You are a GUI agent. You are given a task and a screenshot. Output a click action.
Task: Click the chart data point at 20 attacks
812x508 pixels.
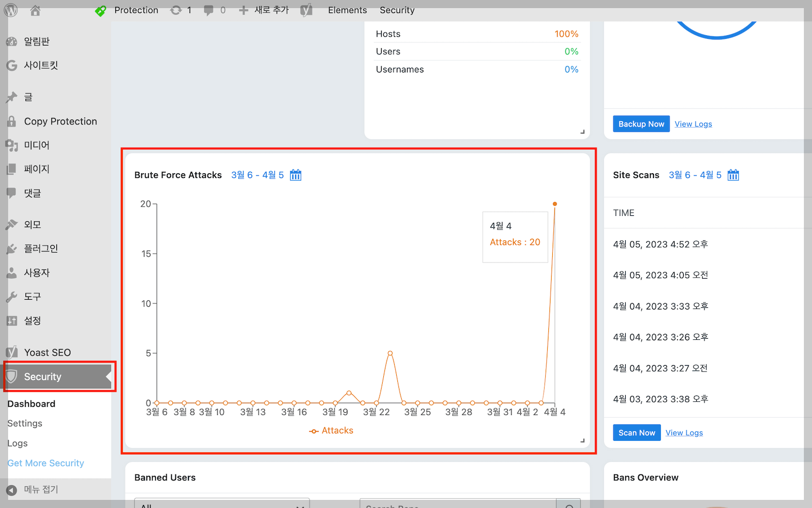tap(555, 204)
